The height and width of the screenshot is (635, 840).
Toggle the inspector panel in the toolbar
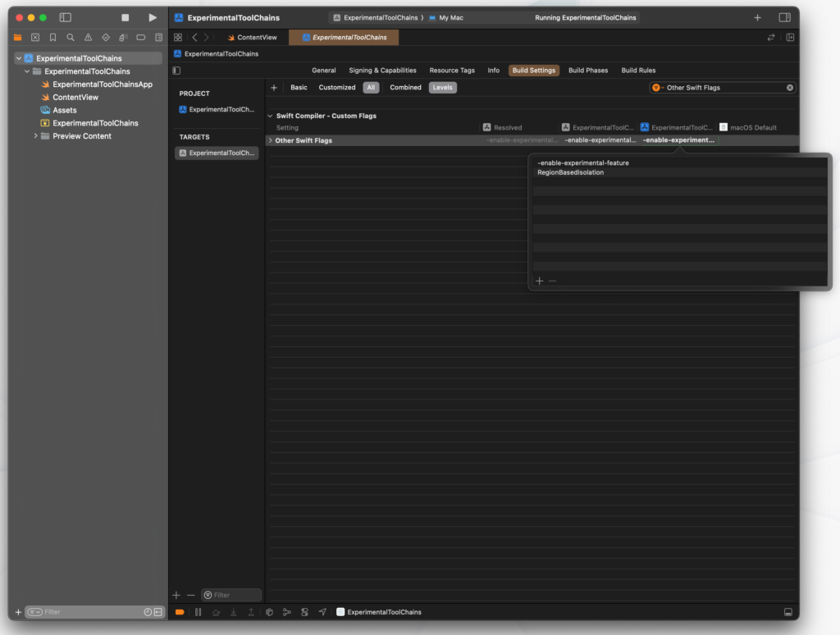pyautogui.click(x=784, y=18)
